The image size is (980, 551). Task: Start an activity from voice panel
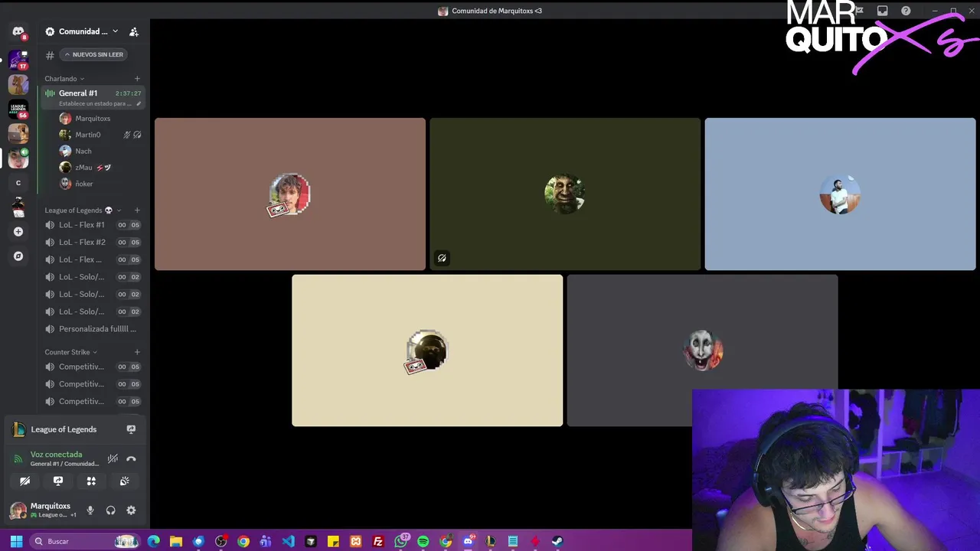(91, 481)
